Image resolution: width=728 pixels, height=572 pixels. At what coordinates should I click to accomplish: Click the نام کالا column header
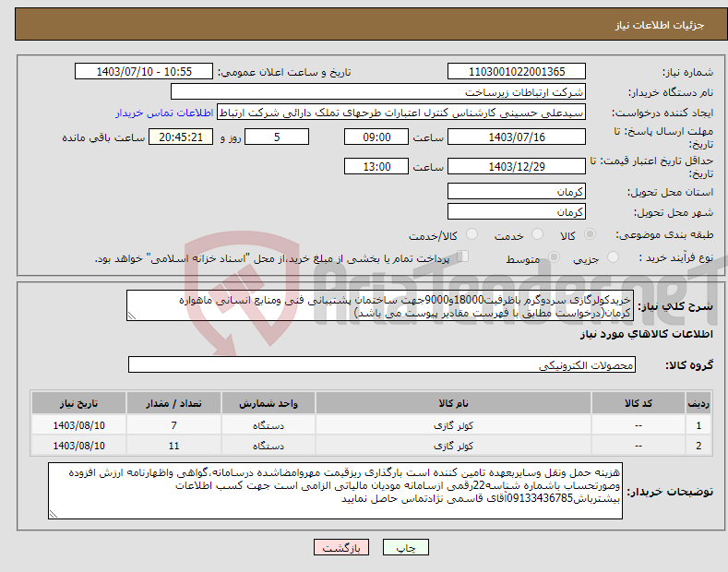point(453,403)
